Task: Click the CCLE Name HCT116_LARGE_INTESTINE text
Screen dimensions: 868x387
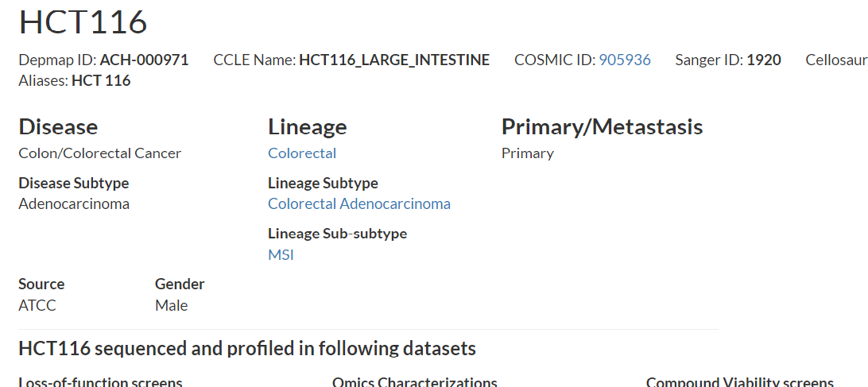Action: click(394, 60)
